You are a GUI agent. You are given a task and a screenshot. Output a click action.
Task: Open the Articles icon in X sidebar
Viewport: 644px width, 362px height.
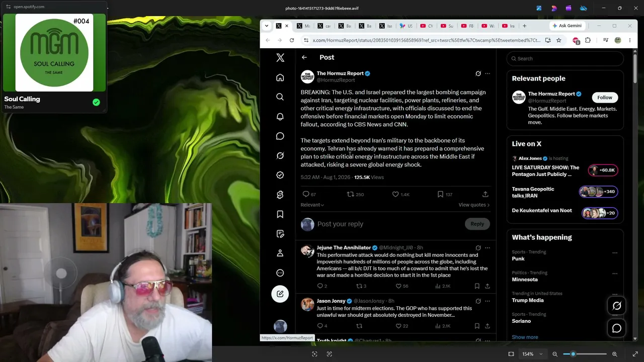[x=280, y=234]
